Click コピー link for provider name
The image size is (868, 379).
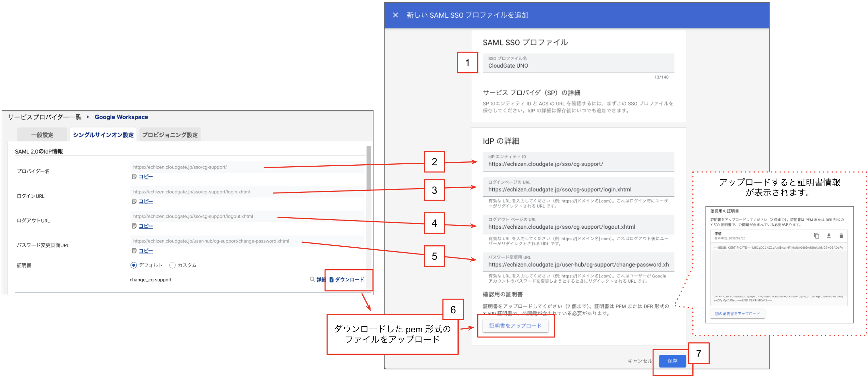point(146,177)
